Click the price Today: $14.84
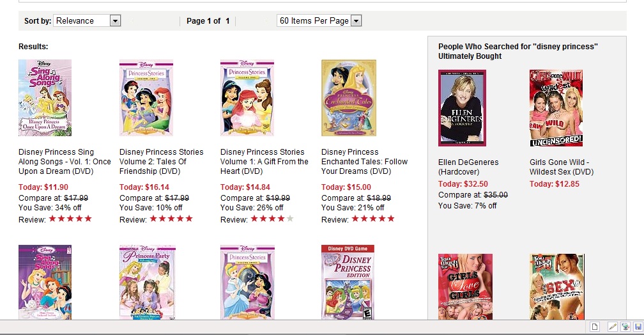The image size is (644, 335). pyautogui.click(x=245, y=187)
